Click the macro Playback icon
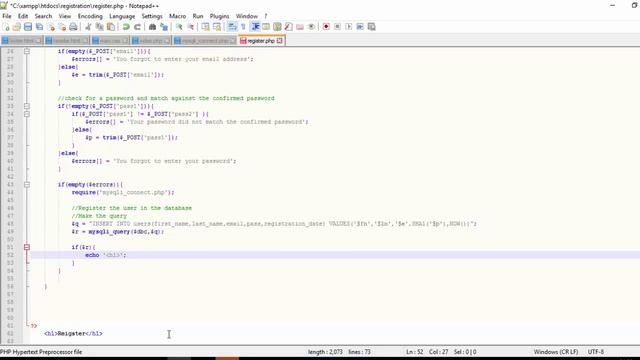Image resolution: width=640 pixels, height=360 pixels. coord(349,27)
